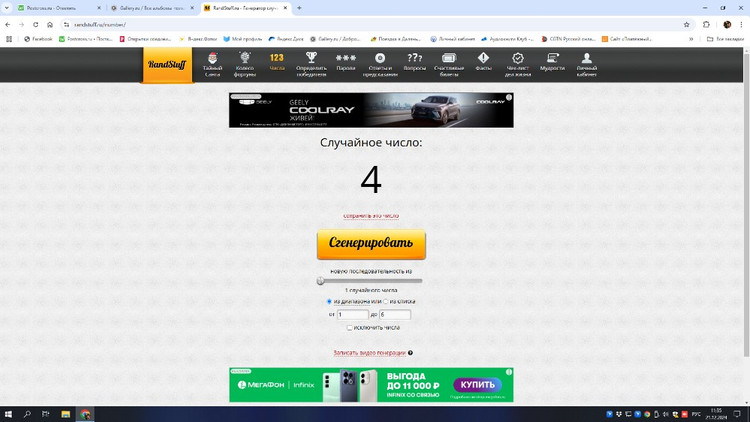Switch to the Gallery.ru browser tab
The height and width of the screenshot is (422, 750).
[x=150, y=8]
